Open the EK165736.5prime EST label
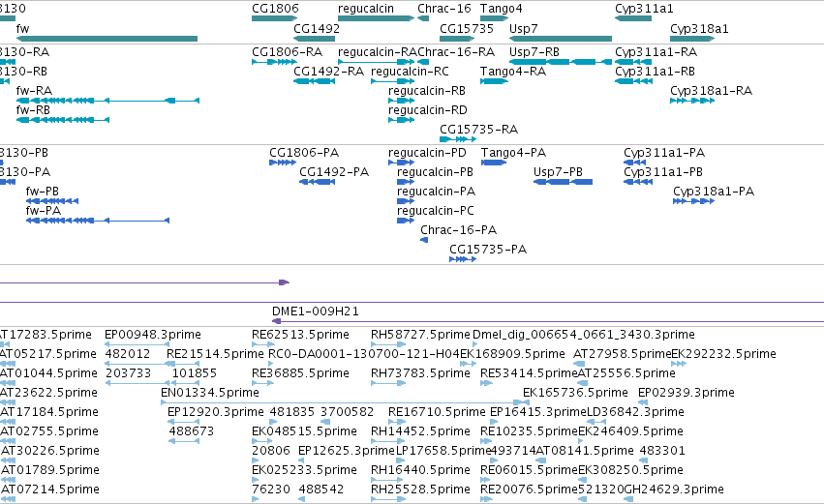The width and height of the screenshot is (824, 504). pos(575,393)
